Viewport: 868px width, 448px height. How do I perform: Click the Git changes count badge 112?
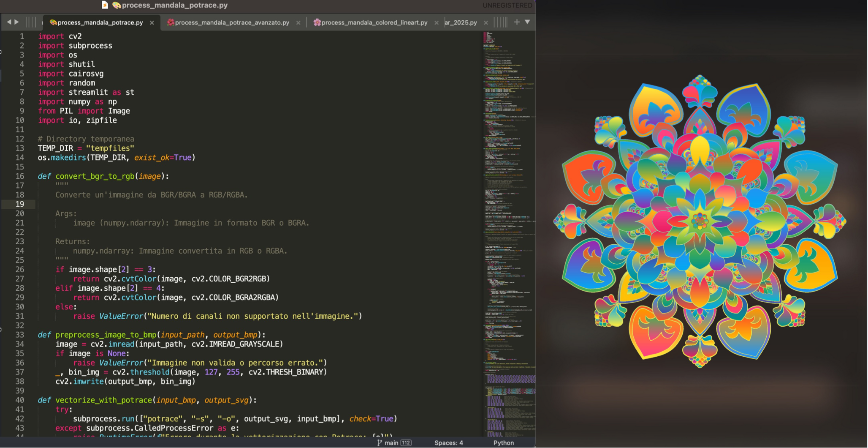coord(406,443)
